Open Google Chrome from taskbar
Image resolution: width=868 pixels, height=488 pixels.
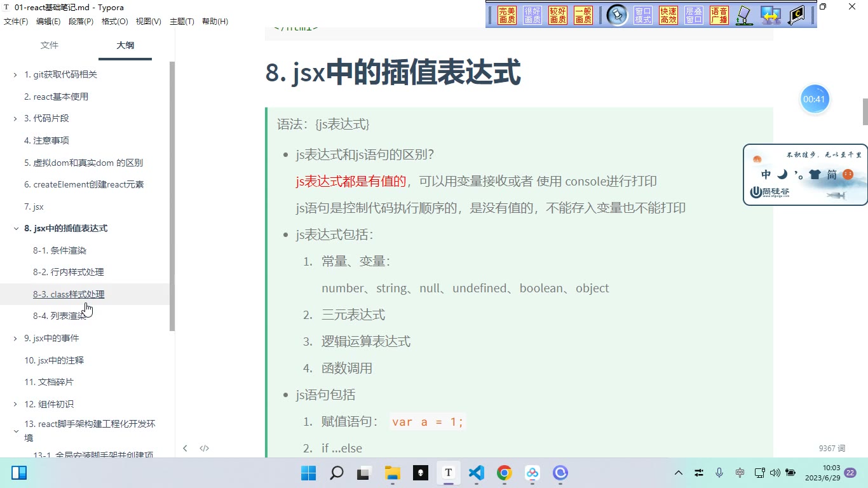coord(505,473)
